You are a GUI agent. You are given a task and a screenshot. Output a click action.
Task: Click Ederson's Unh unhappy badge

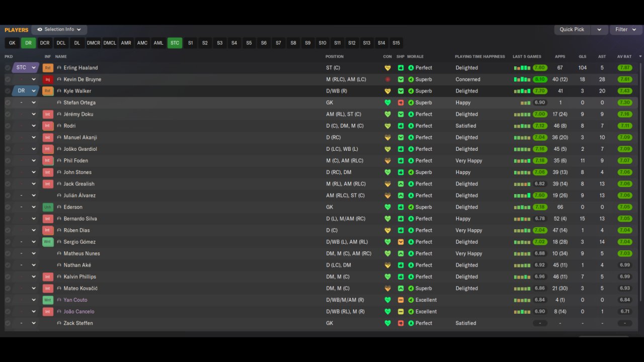(48, 207)
